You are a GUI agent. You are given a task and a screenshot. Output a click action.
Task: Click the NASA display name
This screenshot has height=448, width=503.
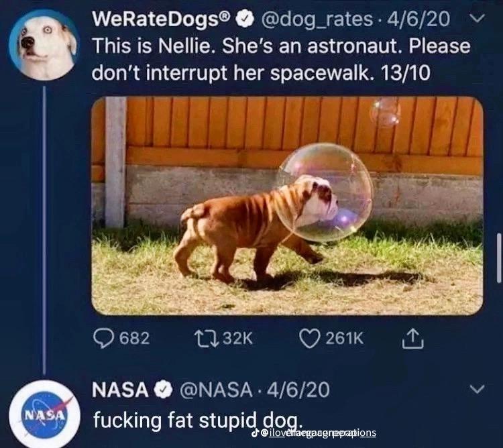(120, 390)
